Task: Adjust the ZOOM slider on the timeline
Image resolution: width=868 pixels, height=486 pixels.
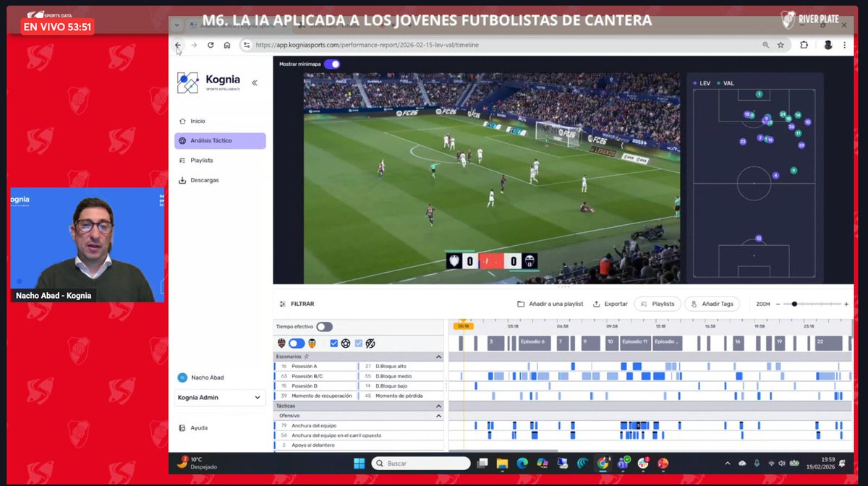Action: pos(796,304)
